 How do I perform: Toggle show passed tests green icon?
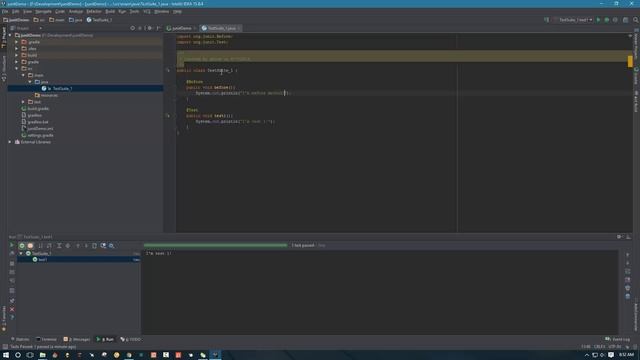coord(22,246)
